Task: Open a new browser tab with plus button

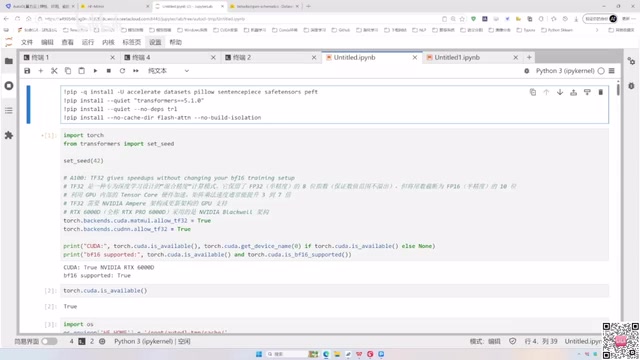Action: (308, 6)
